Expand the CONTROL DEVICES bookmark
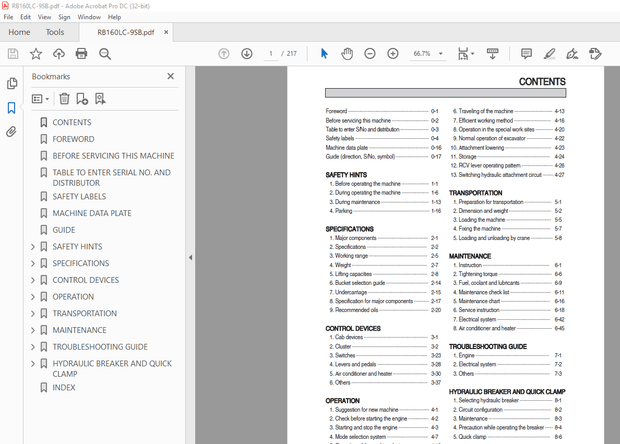This screenshot has height=444, width=620. (x=33, y=280)
